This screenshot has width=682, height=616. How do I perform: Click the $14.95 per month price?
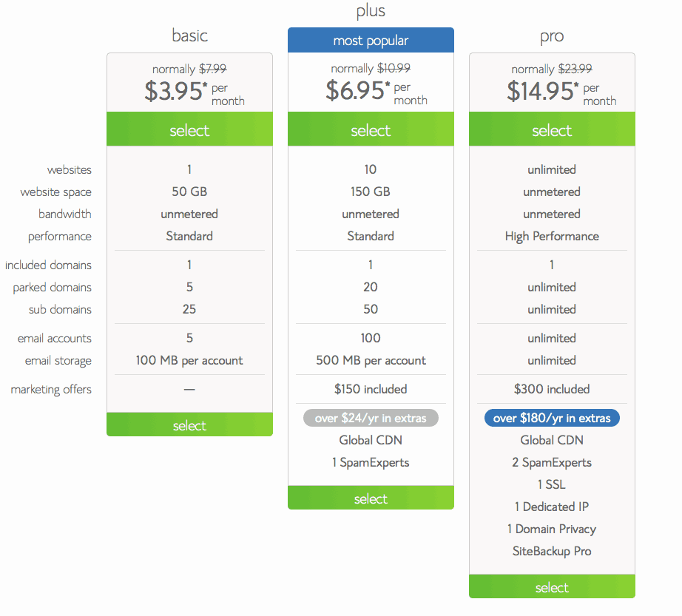[x=561, y=91]
